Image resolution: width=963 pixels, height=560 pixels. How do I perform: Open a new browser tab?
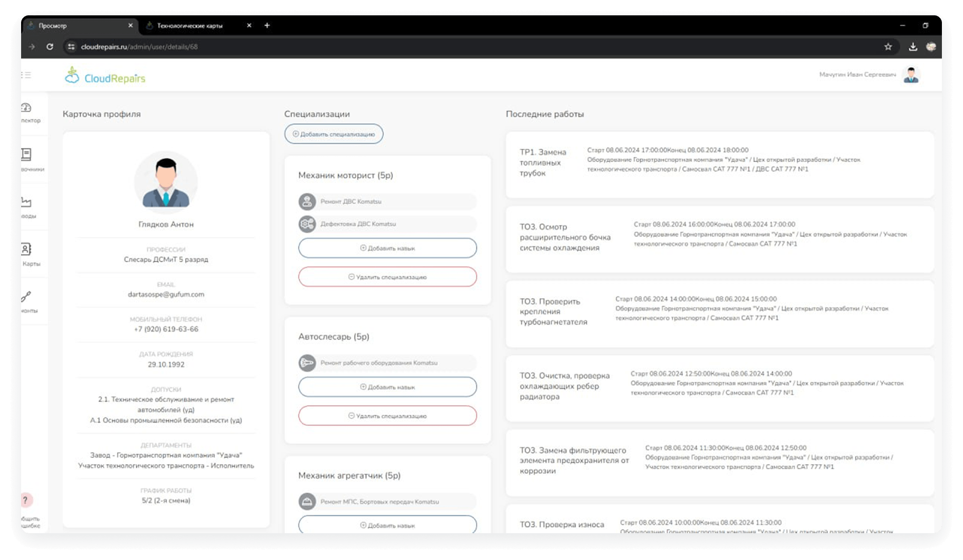267,25
